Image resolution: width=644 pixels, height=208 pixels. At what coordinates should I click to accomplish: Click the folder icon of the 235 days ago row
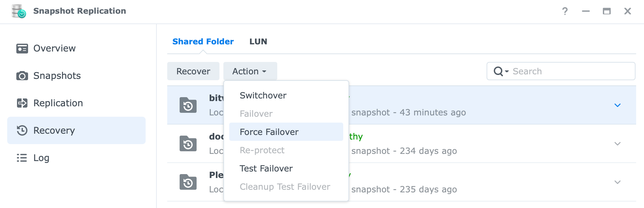tap(188, 182)
